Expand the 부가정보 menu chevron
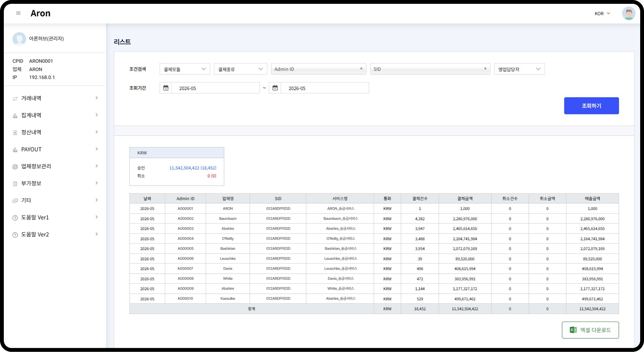This screenshot has width=644, height=352. pos(97,183)
